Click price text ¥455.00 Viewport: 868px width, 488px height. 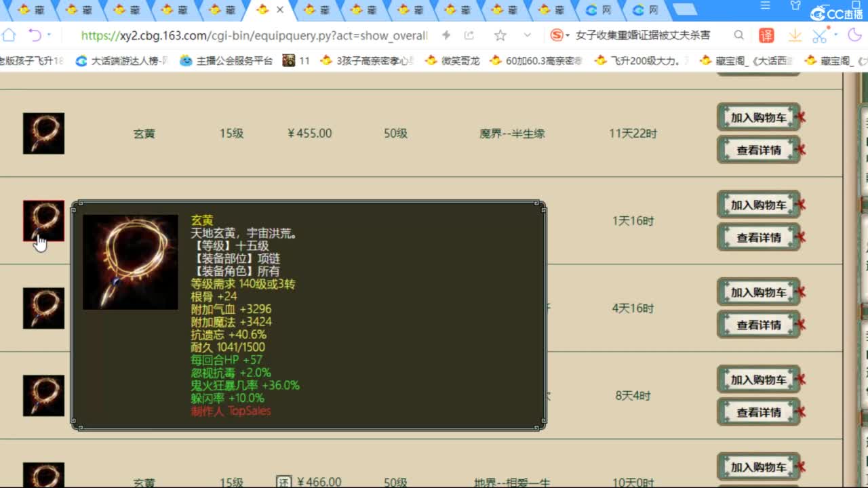pos(310,134)
